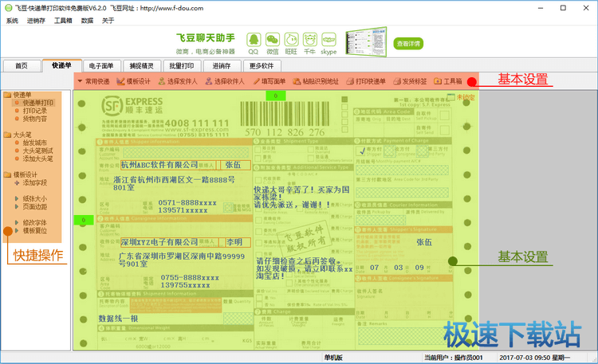Expand the 纸张大小 arrow
The width and height of the screenshot is (598, 364).
coord(17,198)
